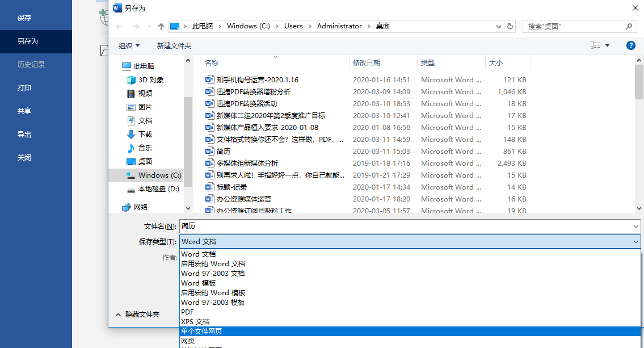
Task: Choose 单个文件网页 file type
Action: pyautogui.click(x=410, y=331)
